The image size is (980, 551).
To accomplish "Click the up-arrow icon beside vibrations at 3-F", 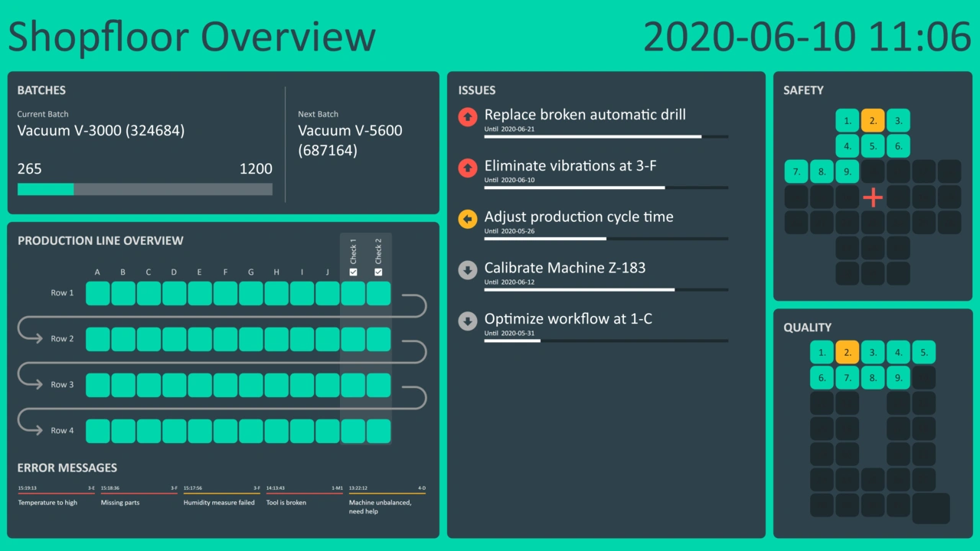I will [x=467, y=168].
